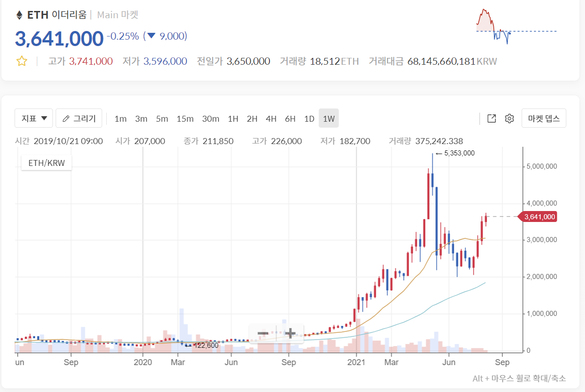The image size is (585, 392).
Task: Select the 1W weekly timeframe
Action: click(x=329, y=119)
